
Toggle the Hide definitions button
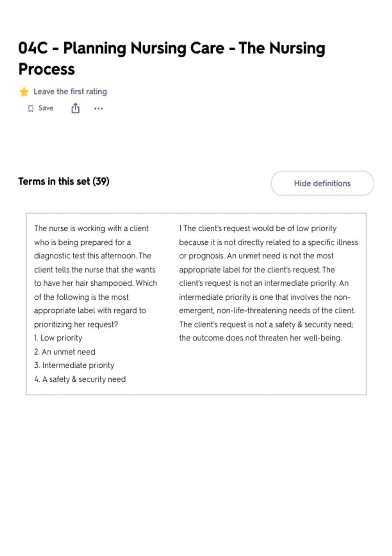pyautogui.click(x=322, y=183)
